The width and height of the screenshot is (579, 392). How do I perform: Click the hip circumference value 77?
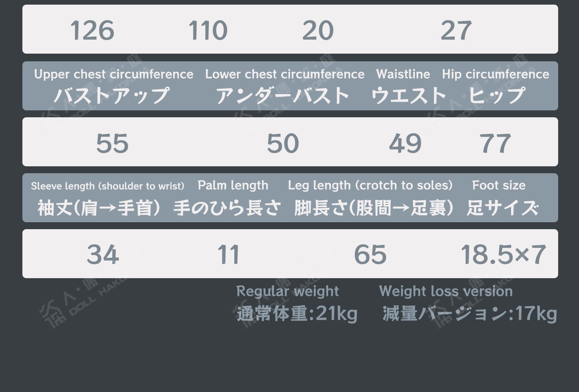click(495, 143)
